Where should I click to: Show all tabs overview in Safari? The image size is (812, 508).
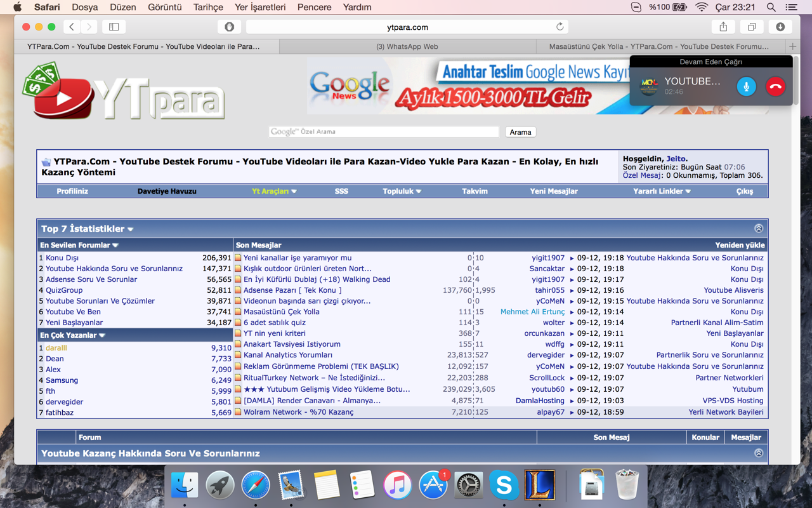click(x=752, y=27)
